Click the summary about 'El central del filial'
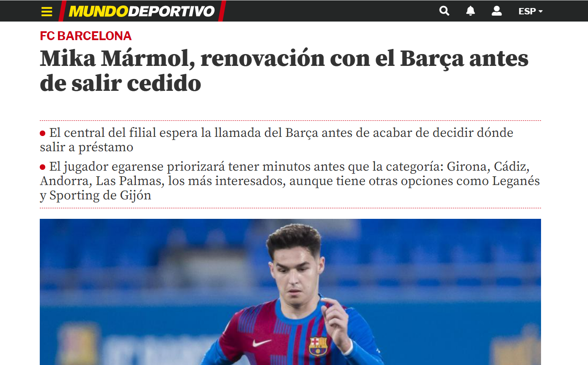The width and height of the screenshot is (588, 365). pyautogui.click(x=277, y=140)
